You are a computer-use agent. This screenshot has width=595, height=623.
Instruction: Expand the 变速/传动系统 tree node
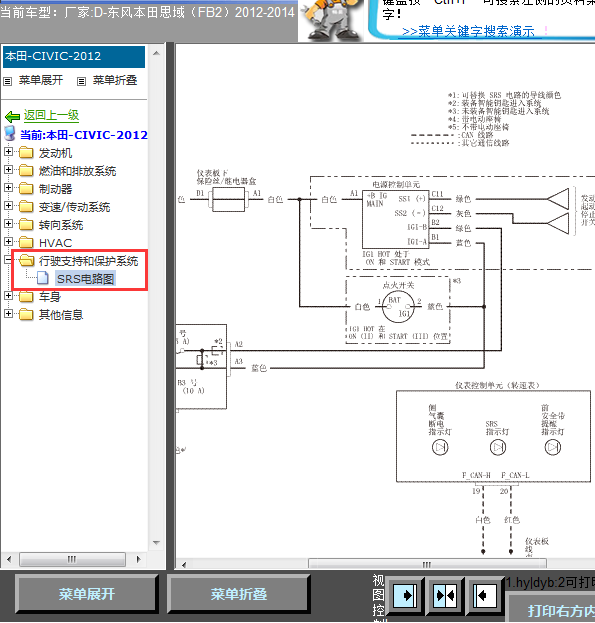pos(8,206)
